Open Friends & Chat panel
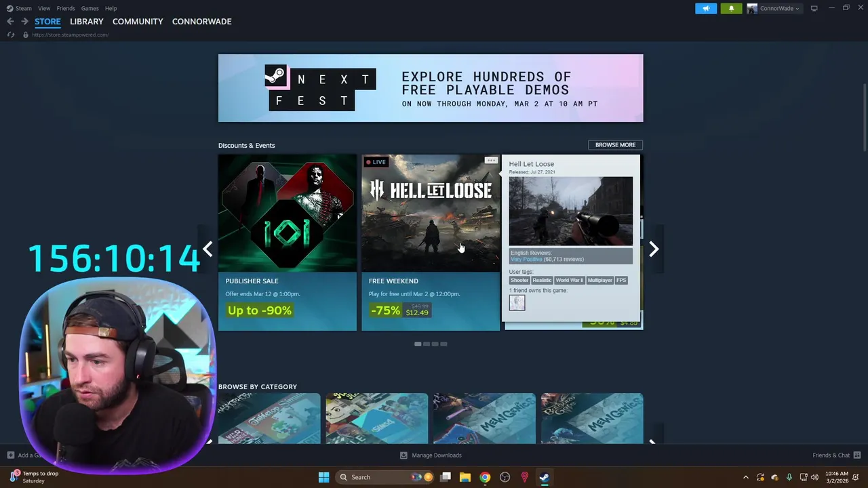The height and width of the screenshot is (488, 868). coord(831,455)
